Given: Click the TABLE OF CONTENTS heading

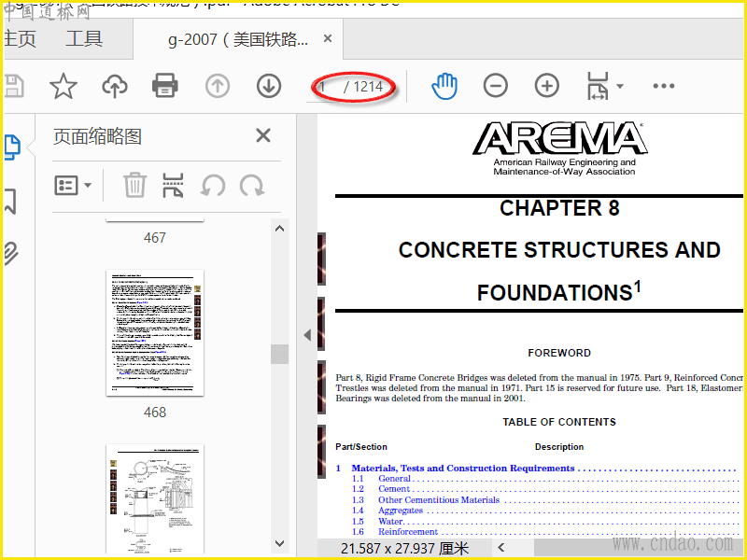Looking at the screenshot, I should [x=559, y=422].
